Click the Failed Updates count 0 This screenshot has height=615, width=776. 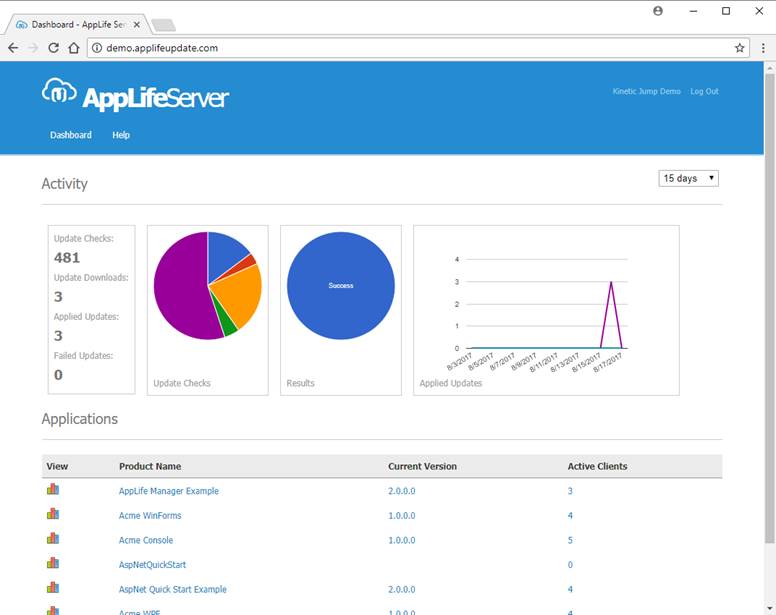[x=58, y=375]
